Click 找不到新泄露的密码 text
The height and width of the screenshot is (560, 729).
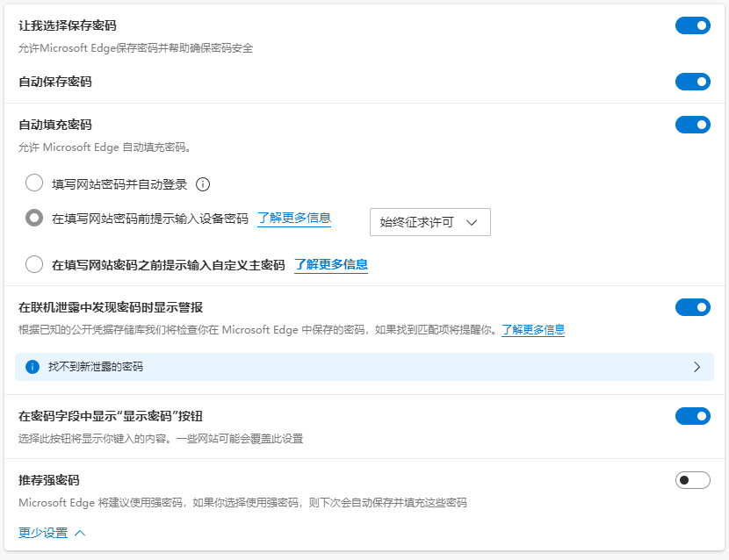tap(96, 367)
